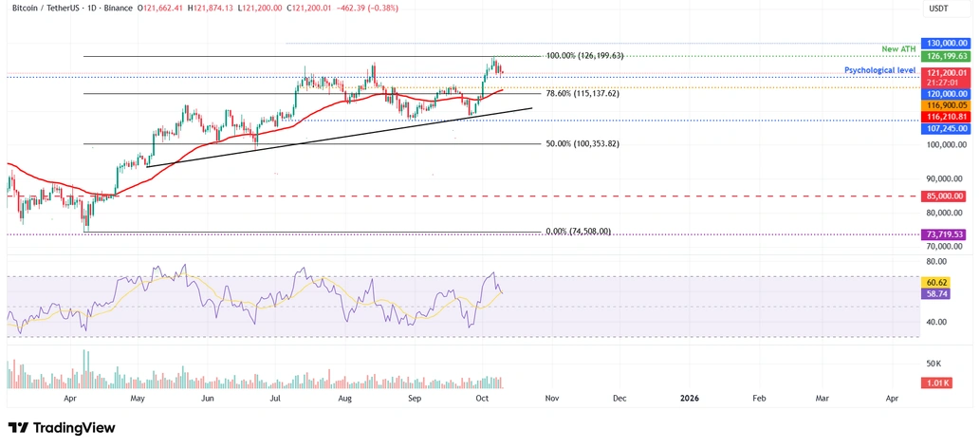Select the green 126,199.63 price tag
The image size is (980, 448).
point(948,57)
